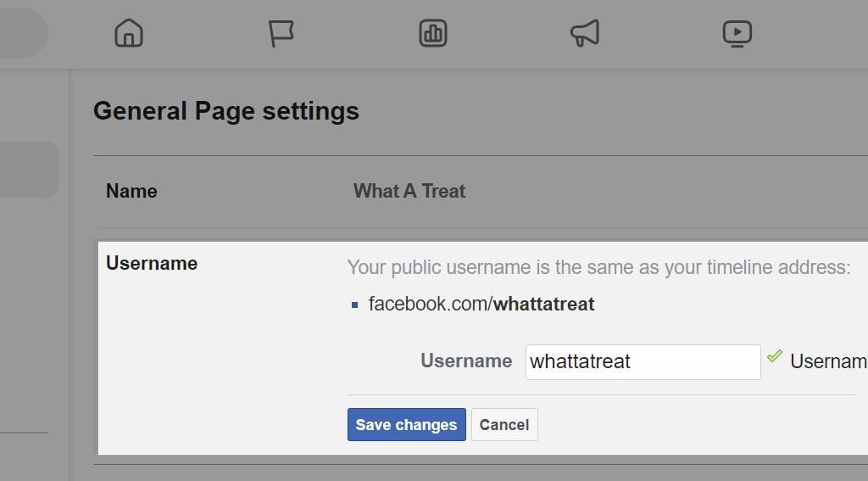Click the gray Username label beside the field
868x481 pixels.
pos(466,361)
